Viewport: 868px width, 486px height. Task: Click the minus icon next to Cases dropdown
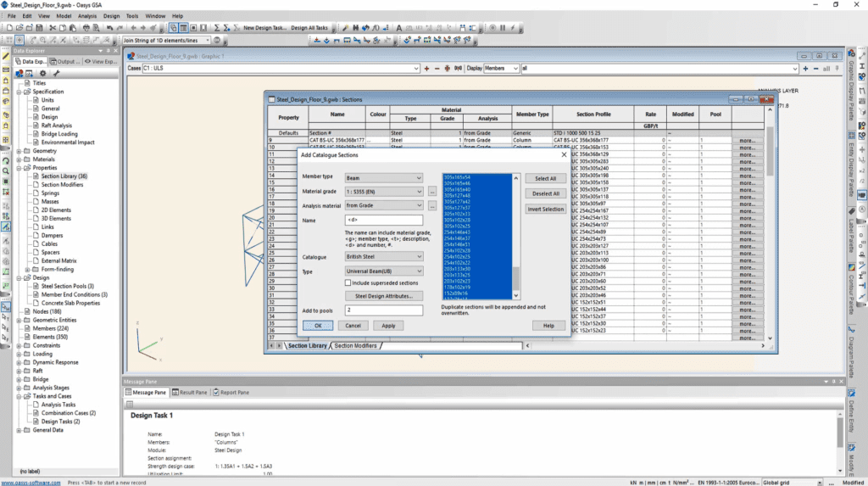(437, 68)
